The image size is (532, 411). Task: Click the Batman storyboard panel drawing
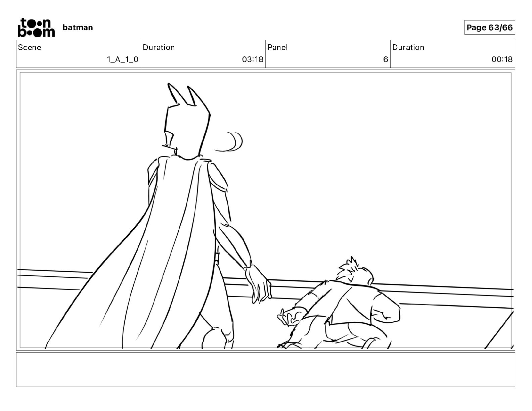click(x=266, y=210)
